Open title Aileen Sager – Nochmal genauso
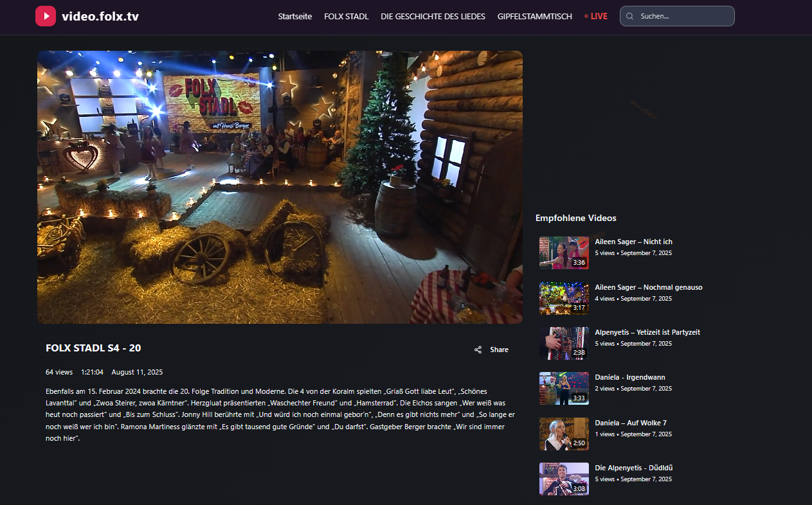Viewport: 812px width, 505px height. 649,287
